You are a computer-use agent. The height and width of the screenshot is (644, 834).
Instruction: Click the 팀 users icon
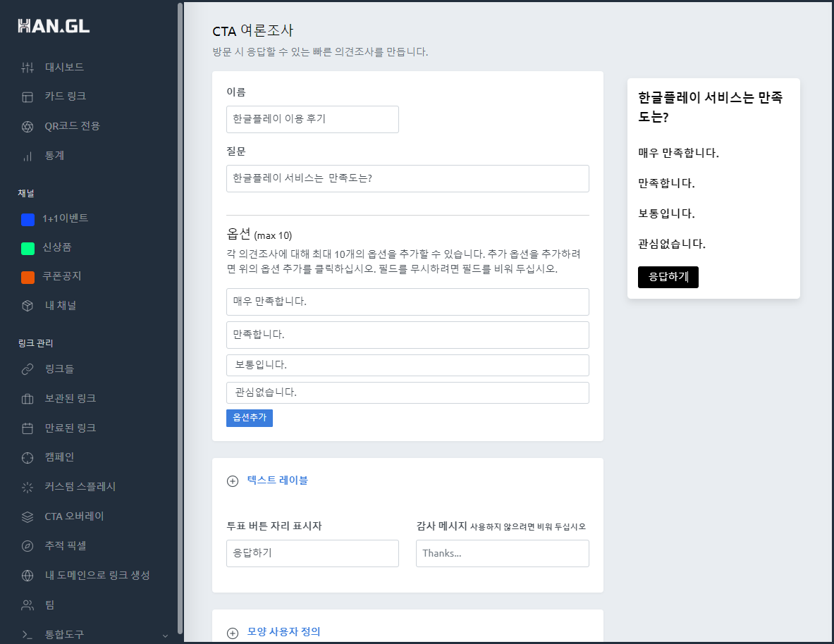click(x=27, y=605)
